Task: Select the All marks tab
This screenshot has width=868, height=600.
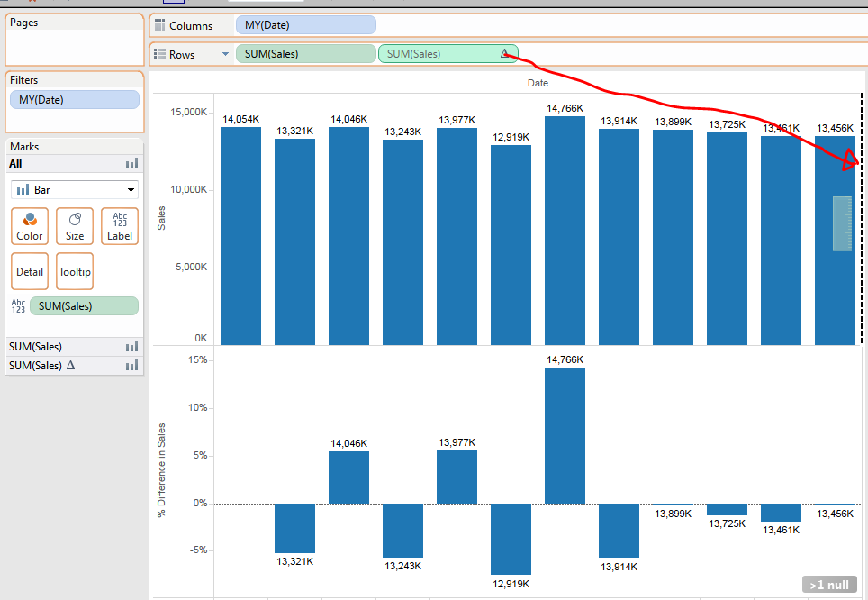Action: [x=74, y=163]
